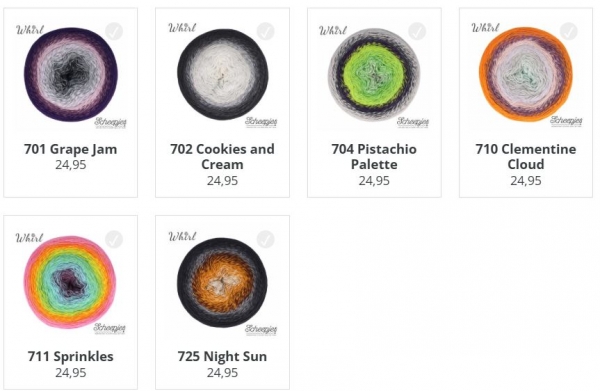
Task: Enable the checkmark on 725 Night Sun
Action: click(265, 239)
